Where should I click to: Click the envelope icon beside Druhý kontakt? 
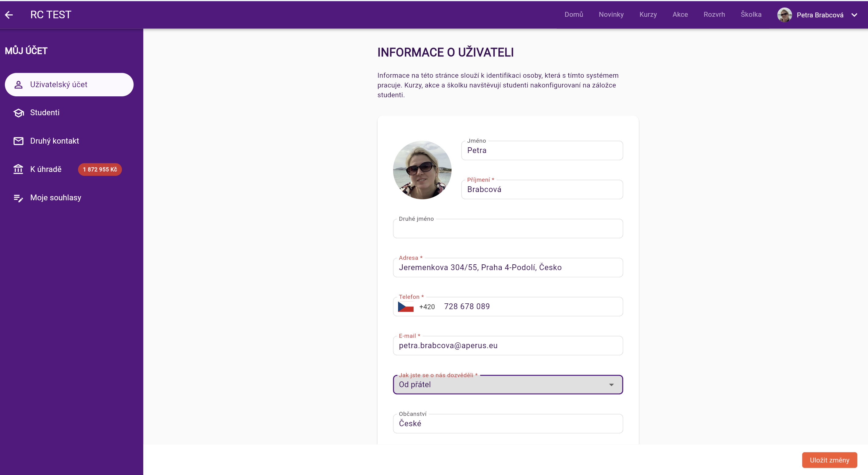(19, 141)
